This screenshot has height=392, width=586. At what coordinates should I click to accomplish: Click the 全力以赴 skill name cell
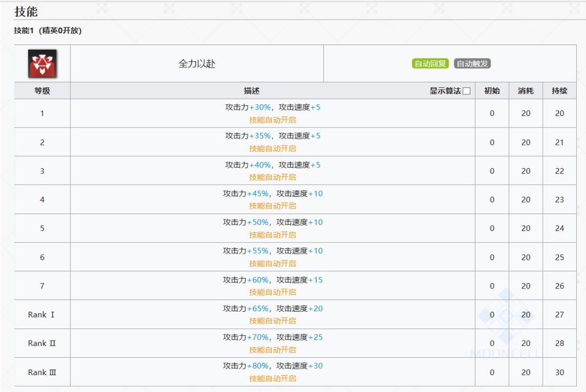197,63
